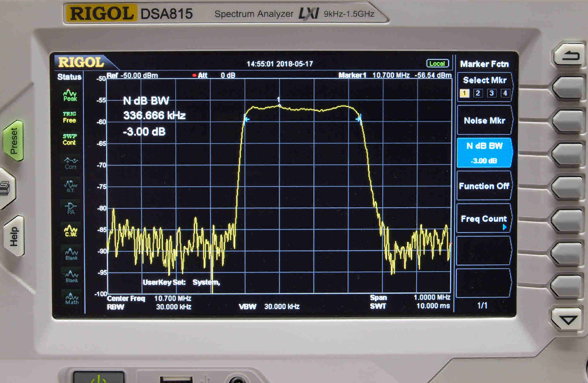Select the N dB BW menu item
The width and height of the screenshot is (588, 383).
(x=484, y=153)
